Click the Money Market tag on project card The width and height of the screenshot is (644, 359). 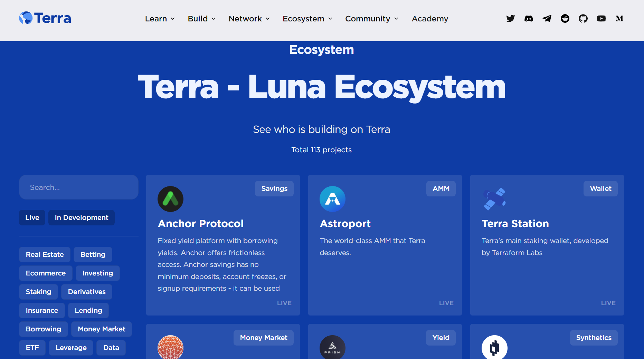(x=264, y=338)
